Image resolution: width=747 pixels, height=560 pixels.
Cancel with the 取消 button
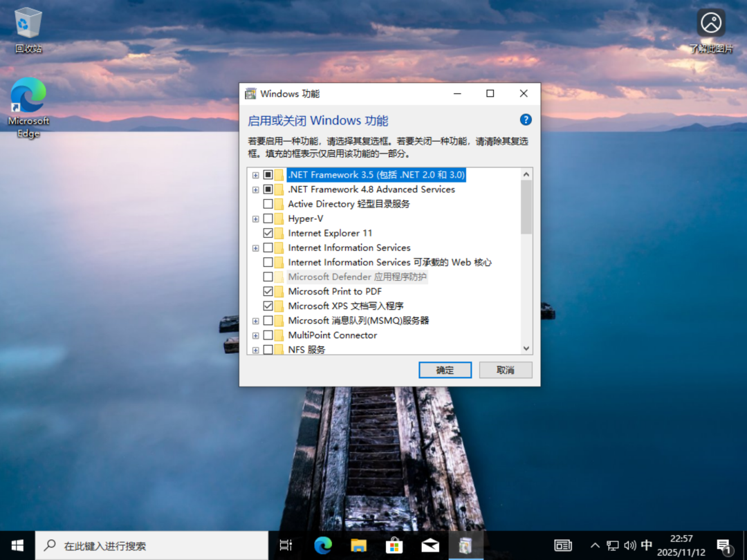[x=506, y=370]
